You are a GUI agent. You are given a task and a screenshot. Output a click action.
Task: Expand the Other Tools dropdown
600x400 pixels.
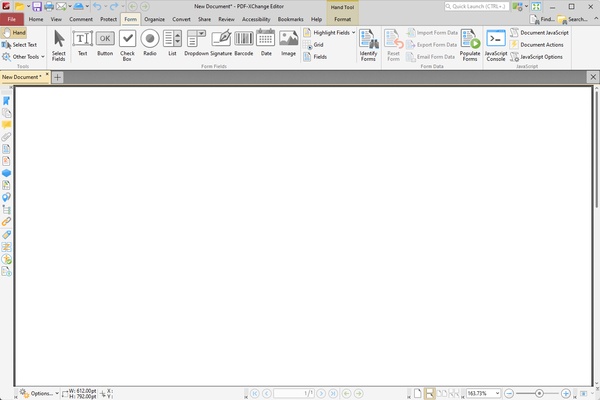tap(43, 57)
